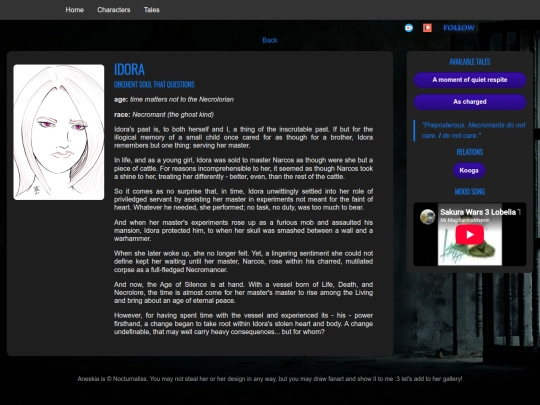Open the 'As charged' tale
The width and height of the screenshot is (540, 405).
click(x=470, y=102)
